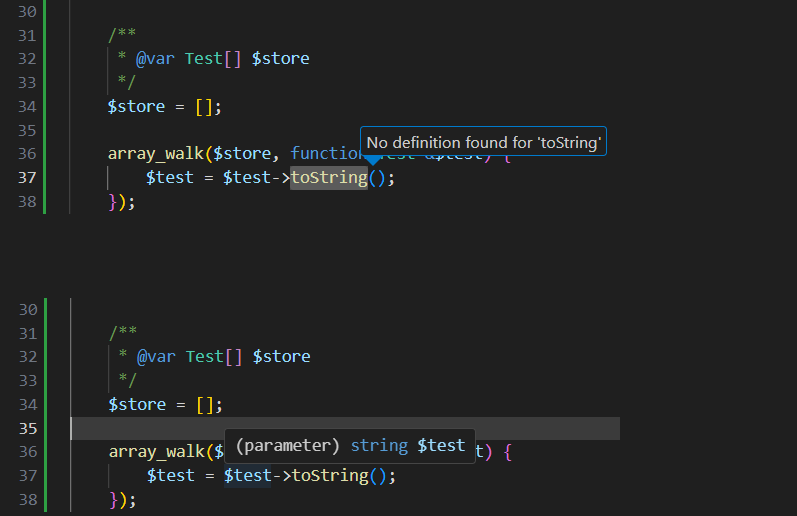Click the @var tag in the upper docblock
The height and width of the screenshot is (516, 797).
(155, 58)
